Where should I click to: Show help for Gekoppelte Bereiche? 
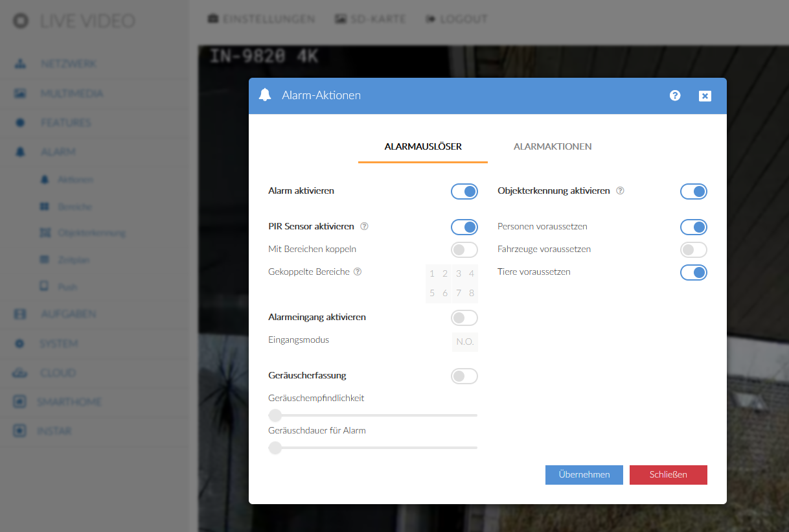pos(358,272)
